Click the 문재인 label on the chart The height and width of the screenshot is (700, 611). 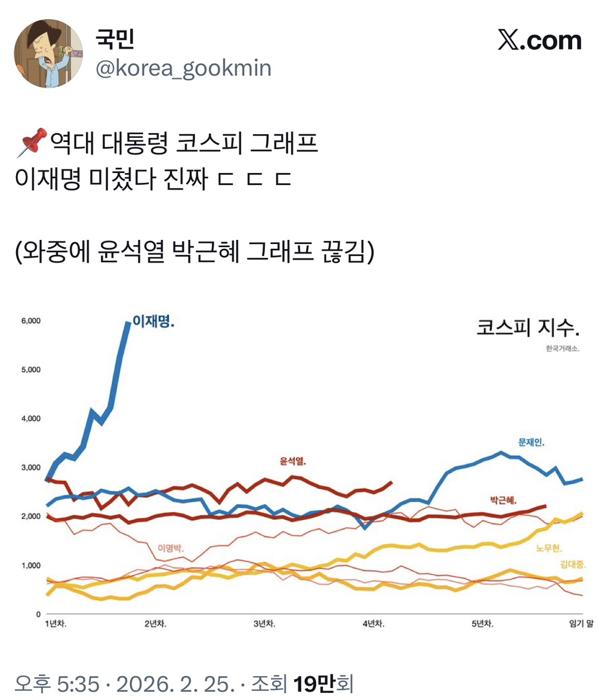click(x=532, y=442)
